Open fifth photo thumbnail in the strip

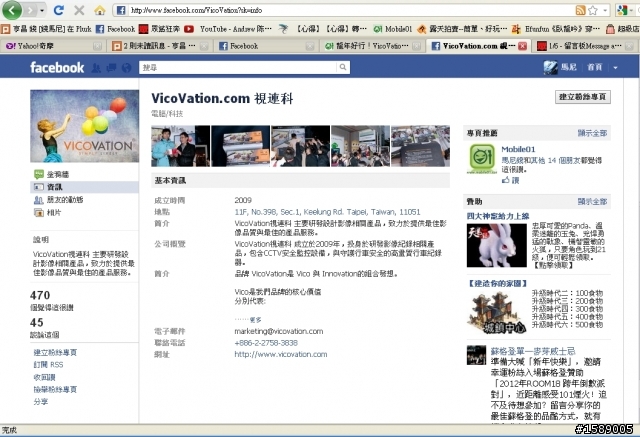point(420,146)
